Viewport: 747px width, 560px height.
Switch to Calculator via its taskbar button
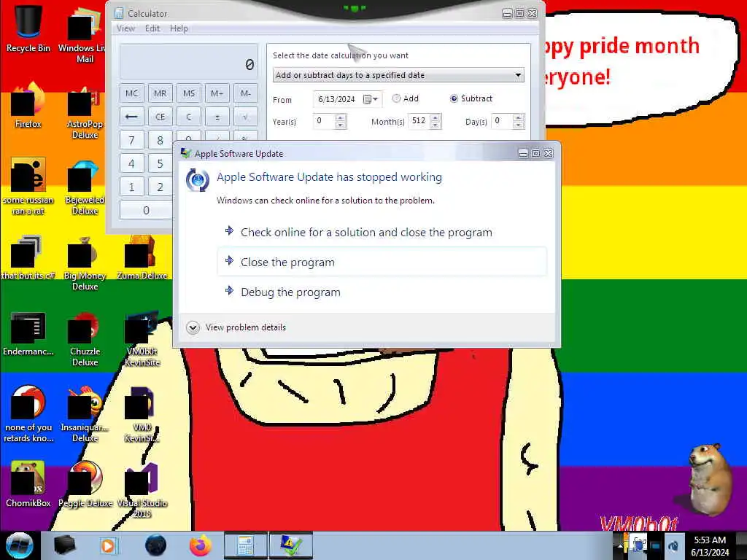click(x=245, y=545)
